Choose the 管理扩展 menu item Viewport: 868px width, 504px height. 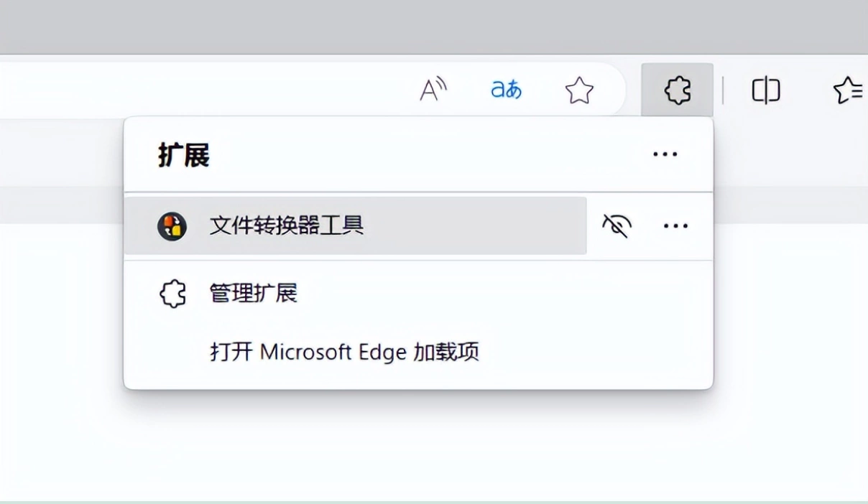[418, 294]
